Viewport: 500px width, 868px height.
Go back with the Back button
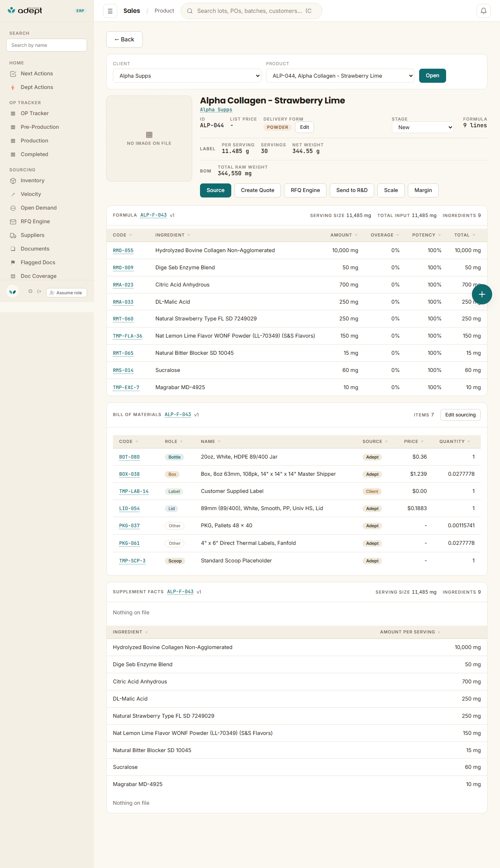click(124, 39)
